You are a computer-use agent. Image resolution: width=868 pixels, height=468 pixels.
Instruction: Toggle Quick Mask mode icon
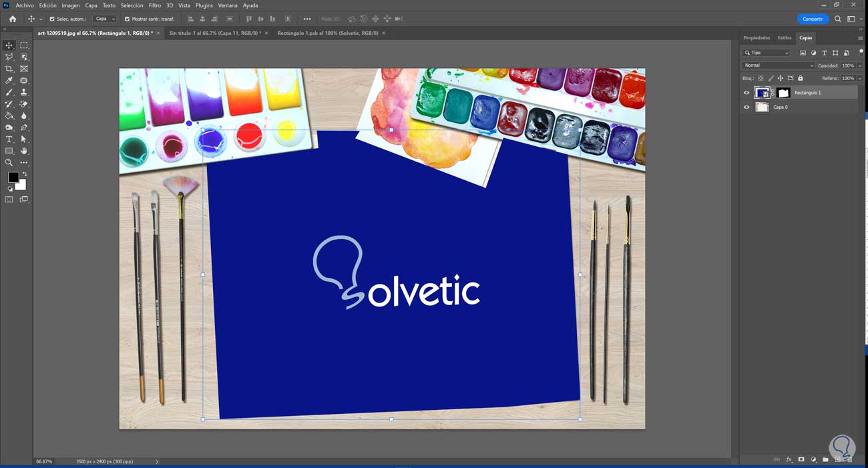point(9,199)
